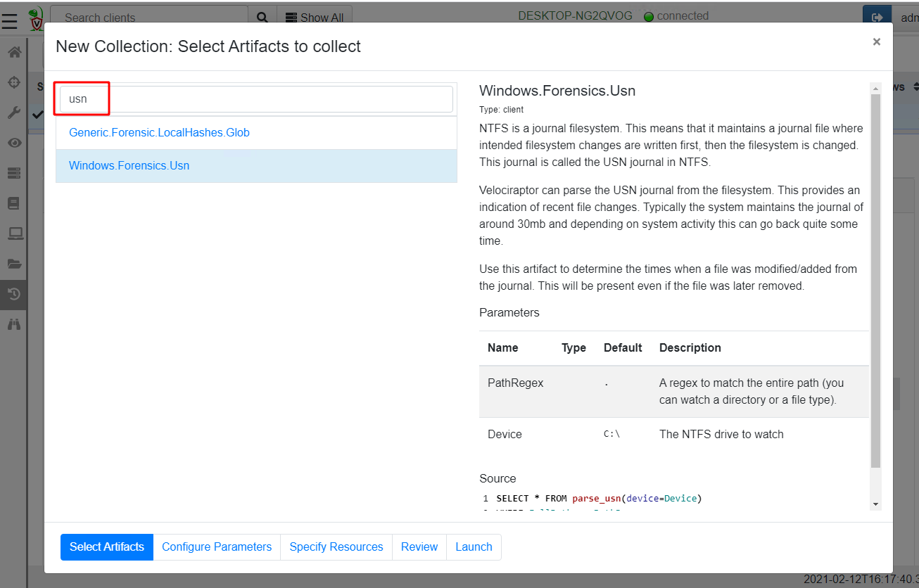Click the search clients magnifier button

tap(262, 18)
